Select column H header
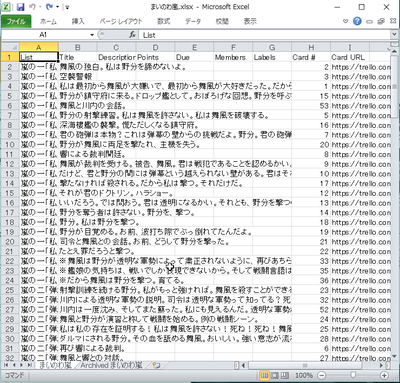Viewport: 400px width, 383px height. coord(311,47)
